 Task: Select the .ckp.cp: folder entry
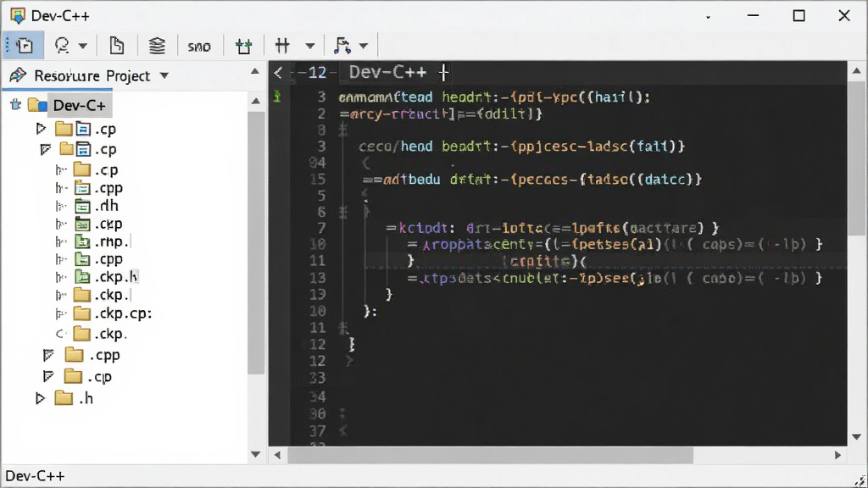(123, 313)
